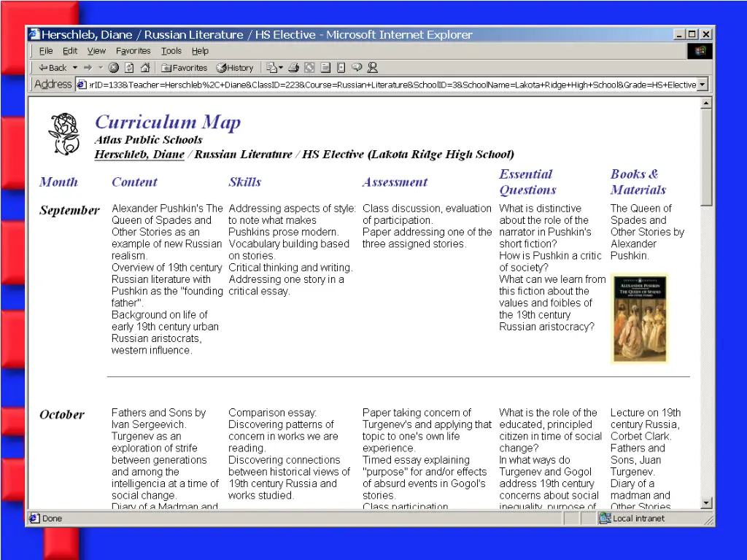Maximize the Internet Explorer window
The image size is (747, 560).
tap(692, 34)
